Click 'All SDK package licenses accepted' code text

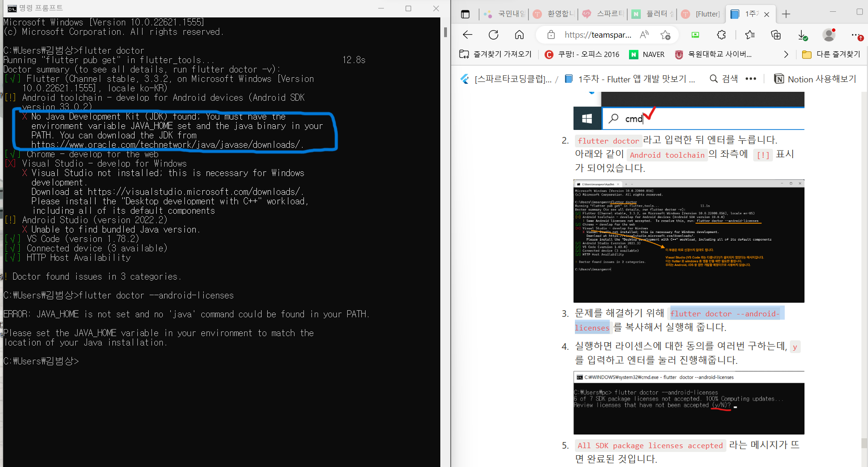pos(651,445)
